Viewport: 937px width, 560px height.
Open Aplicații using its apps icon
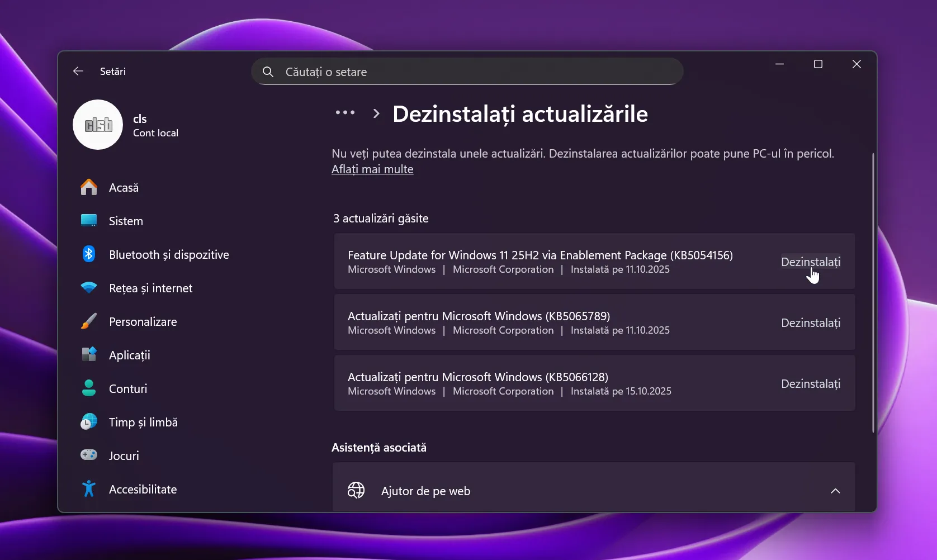(x=89, y=355)
